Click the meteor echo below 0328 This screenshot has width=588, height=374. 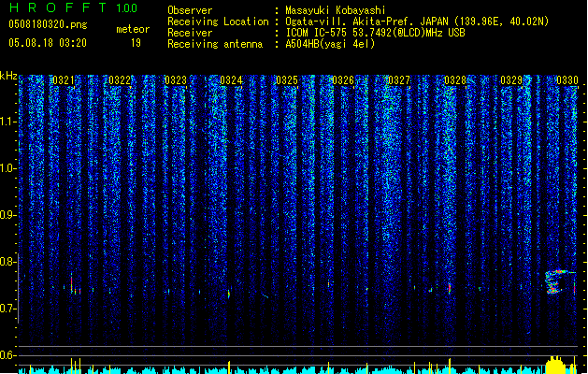[x=450, y=288]
